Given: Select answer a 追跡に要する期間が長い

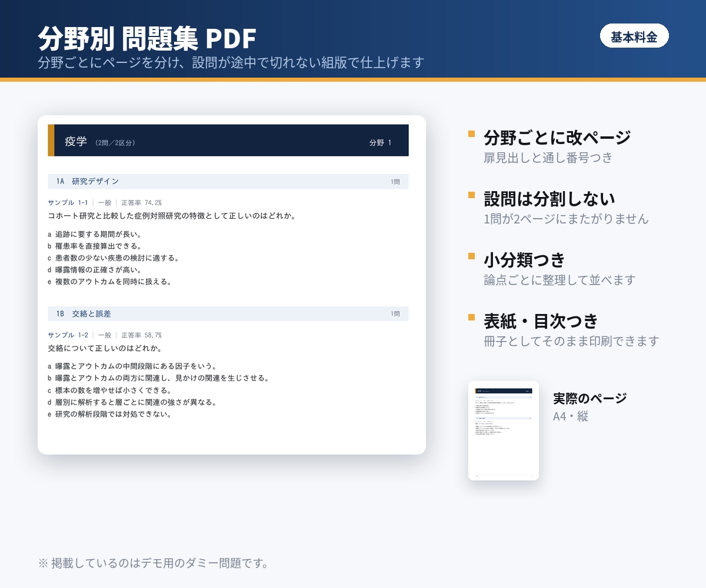Looking at the screenshot, I should pyautogui.click(x=95, y=234).
